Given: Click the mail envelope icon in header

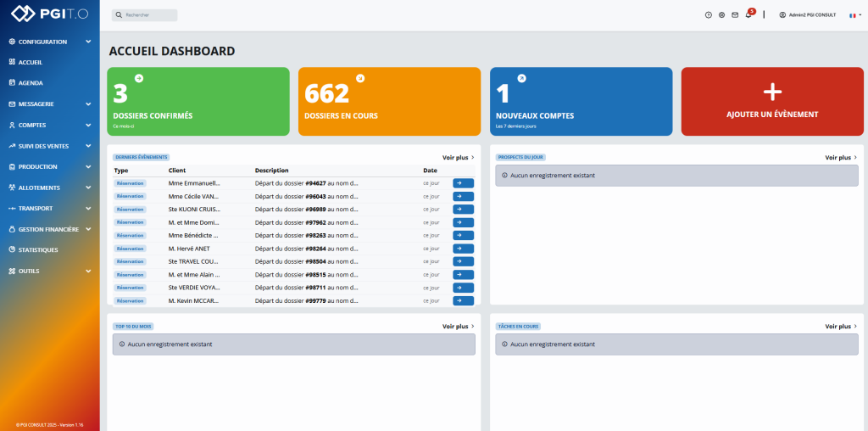Looking at the screenshot, I should pyautogui.click(x=735, y=15).
